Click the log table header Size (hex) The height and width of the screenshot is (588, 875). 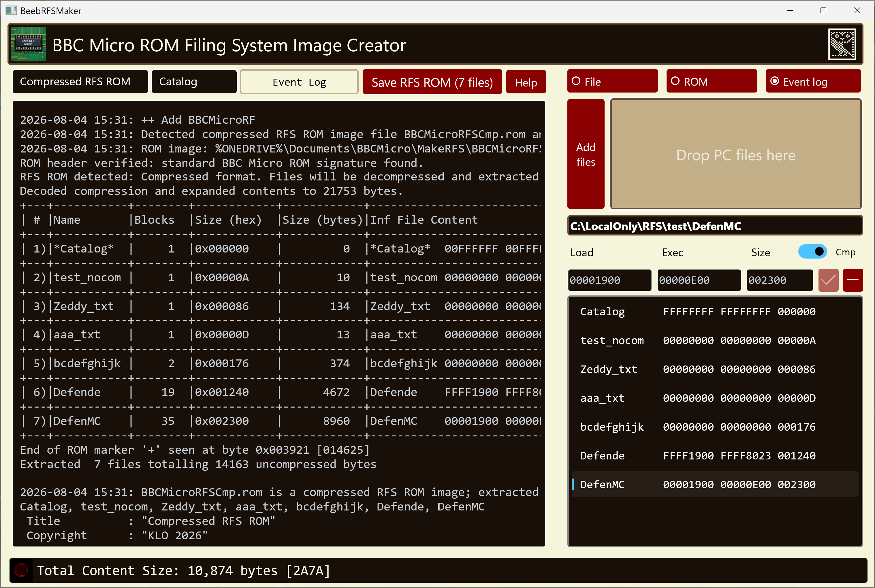pos(228,220)
